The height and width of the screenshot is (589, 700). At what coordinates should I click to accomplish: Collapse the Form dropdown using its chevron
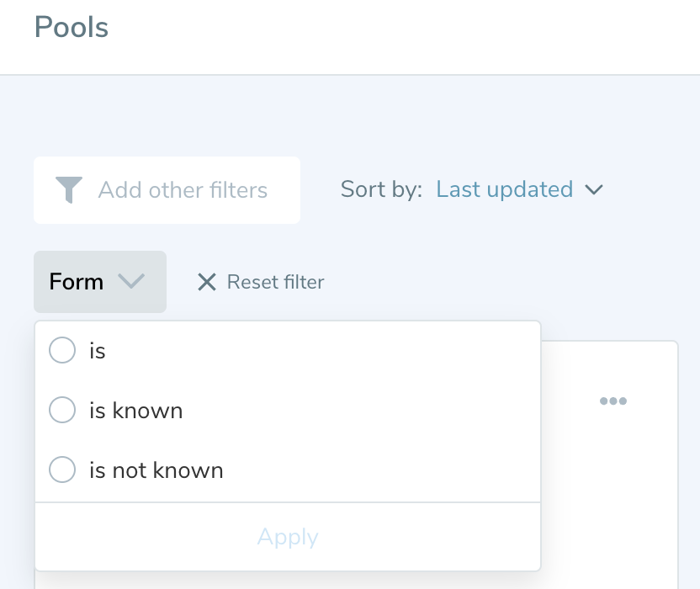pyautogui.click(x=132, y=282)
